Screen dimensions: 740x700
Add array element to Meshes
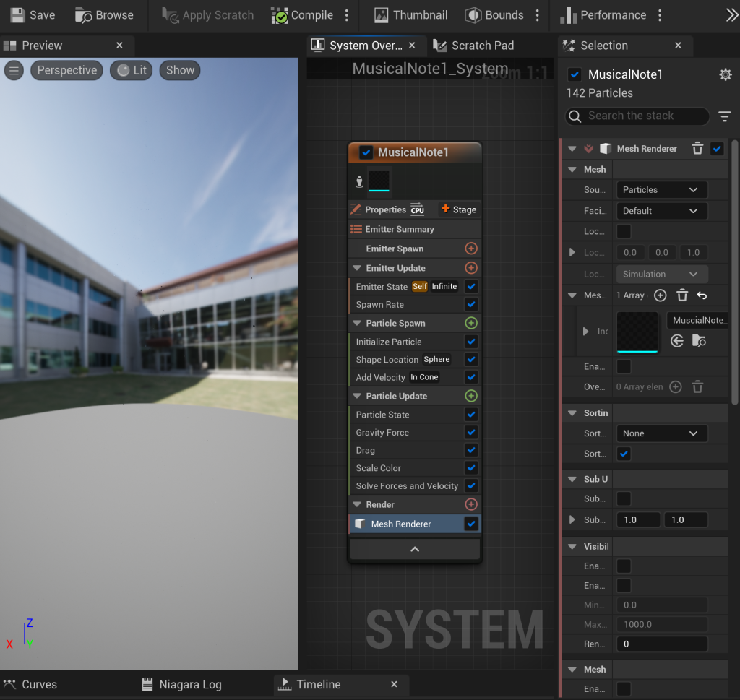click(x=660, y=295)
